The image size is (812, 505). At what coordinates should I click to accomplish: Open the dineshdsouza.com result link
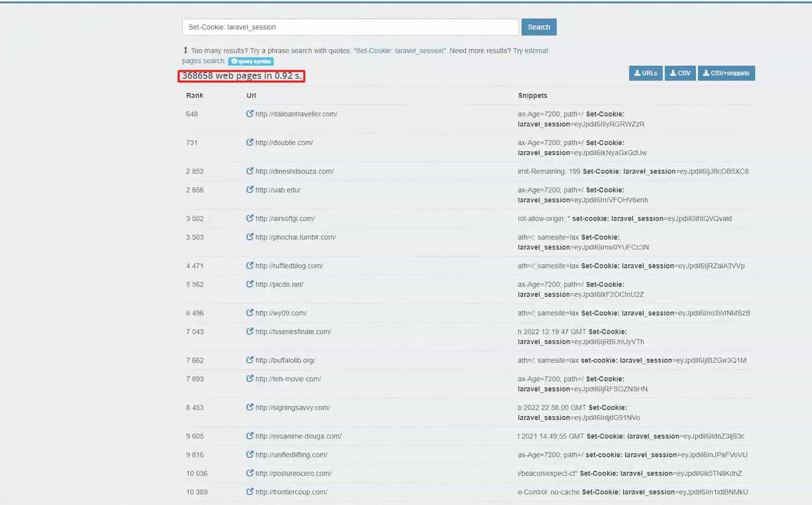coord(294,171)
